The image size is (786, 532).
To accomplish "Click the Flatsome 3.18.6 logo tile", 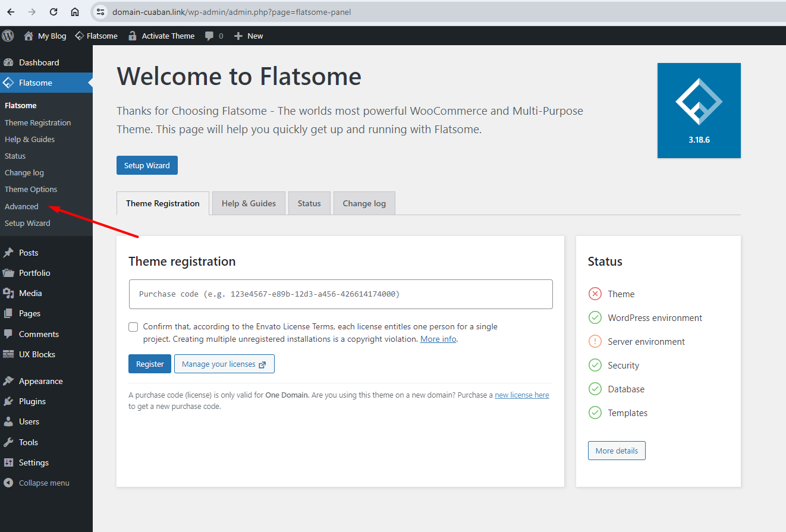I will tap(699, 111).
